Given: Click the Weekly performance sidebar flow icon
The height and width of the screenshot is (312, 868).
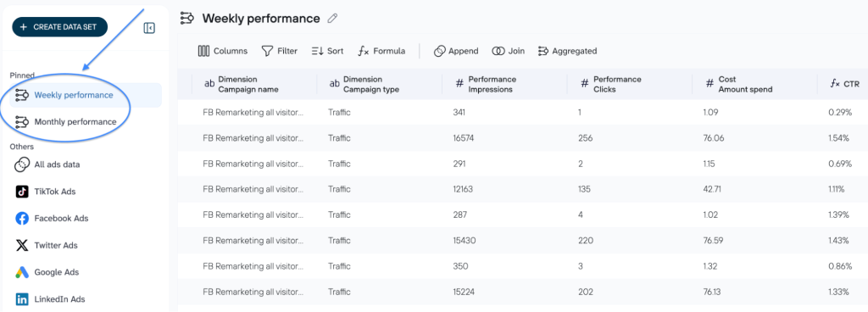Looking at the screenshot, I should [x=22, y=95].
